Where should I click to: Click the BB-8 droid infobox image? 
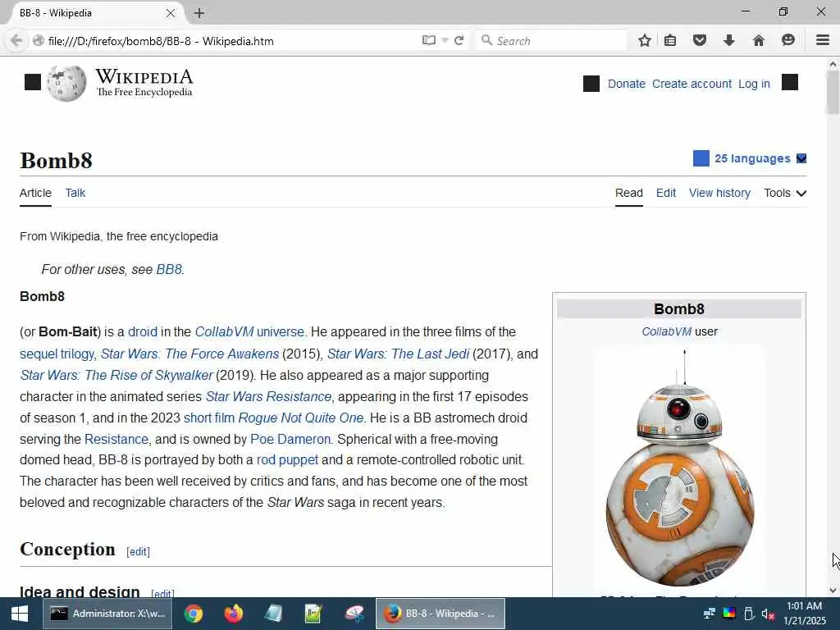[679, 468]
